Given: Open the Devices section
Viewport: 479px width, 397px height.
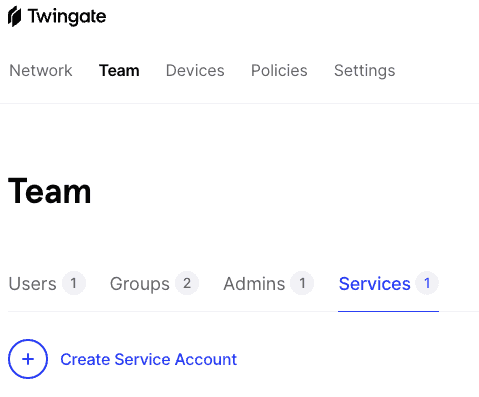Looking at the screenshot, I should [x=195, y=70].
